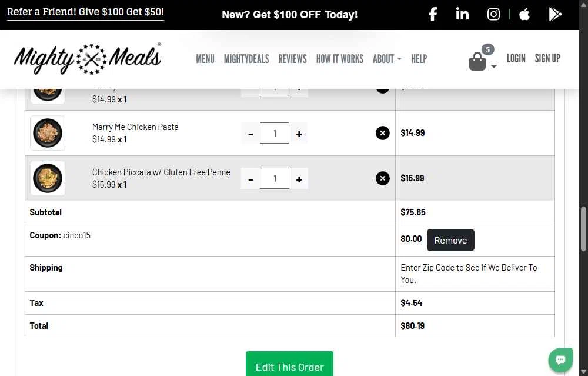Viewport: 588px width, 376px height.
Task: Open the Google Play store icon
Action: [x=555, y=14]
